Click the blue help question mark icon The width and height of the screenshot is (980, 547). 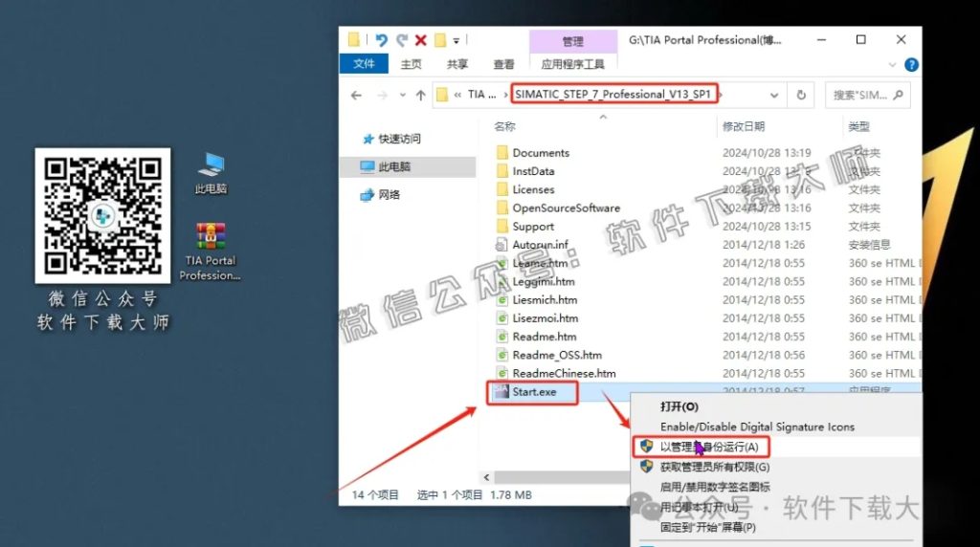click(x=911, y=64)
